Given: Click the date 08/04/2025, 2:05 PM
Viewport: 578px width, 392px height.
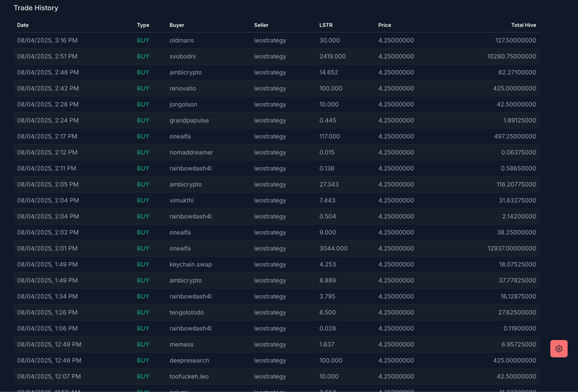Looking at the screenshot, I should 48,184.
